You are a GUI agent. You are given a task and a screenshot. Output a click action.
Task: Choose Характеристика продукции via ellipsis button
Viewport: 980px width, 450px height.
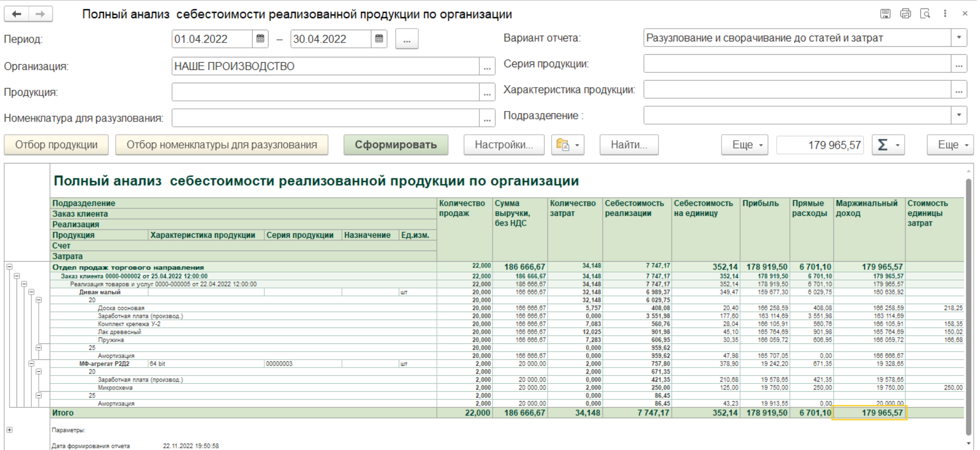coord(958,90)
